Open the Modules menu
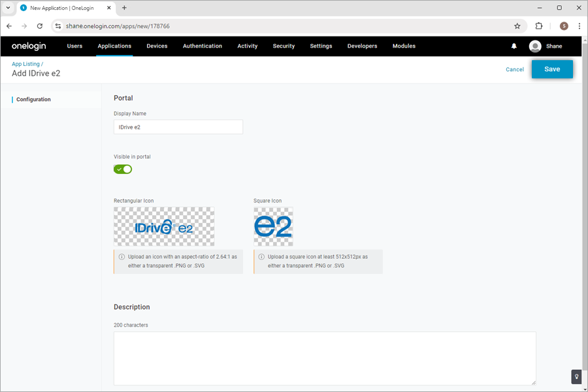 tap(404, 46)
